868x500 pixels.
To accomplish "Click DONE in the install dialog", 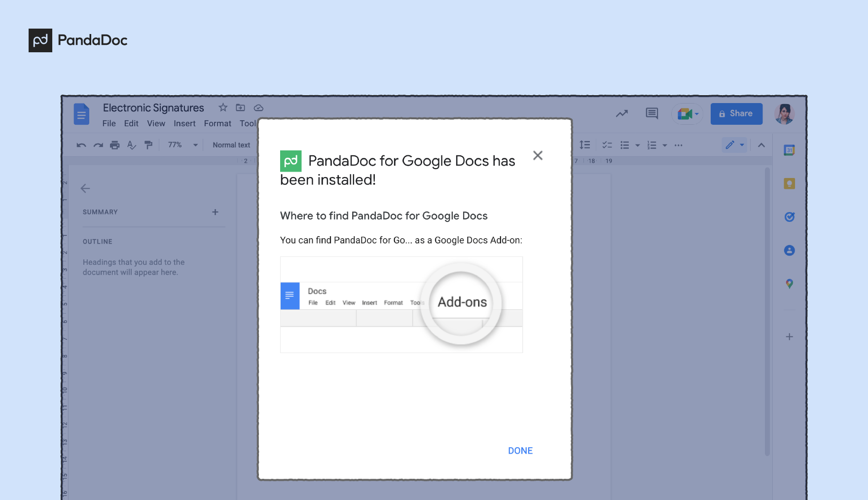I will point(520,451).
